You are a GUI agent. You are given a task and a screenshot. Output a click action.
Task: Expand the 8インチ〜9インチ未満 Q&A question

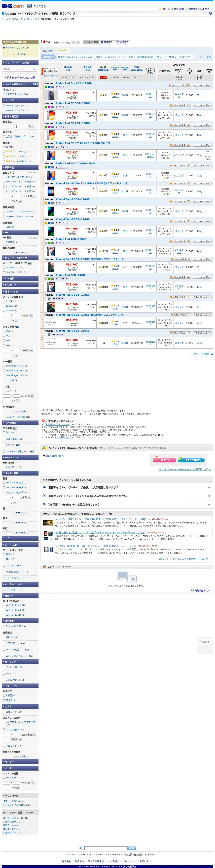pos(127,488)
